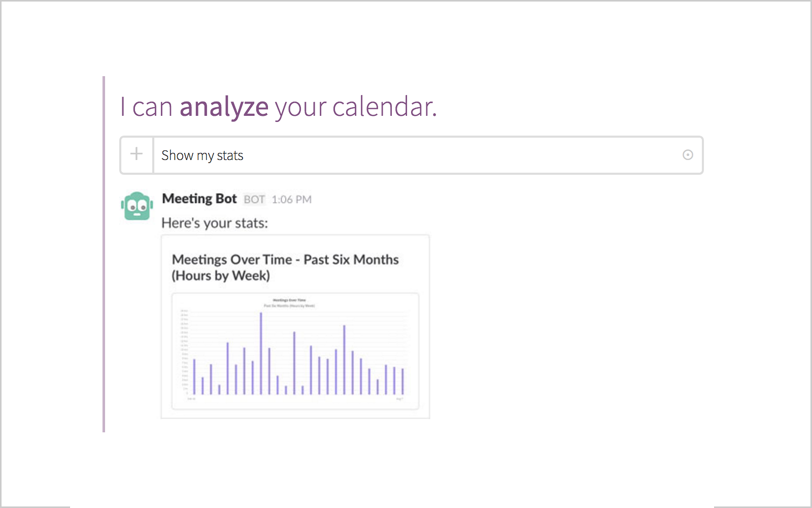
Task: Open the Meetings Over Time chart thumbnail
Action: pos(295,351)
